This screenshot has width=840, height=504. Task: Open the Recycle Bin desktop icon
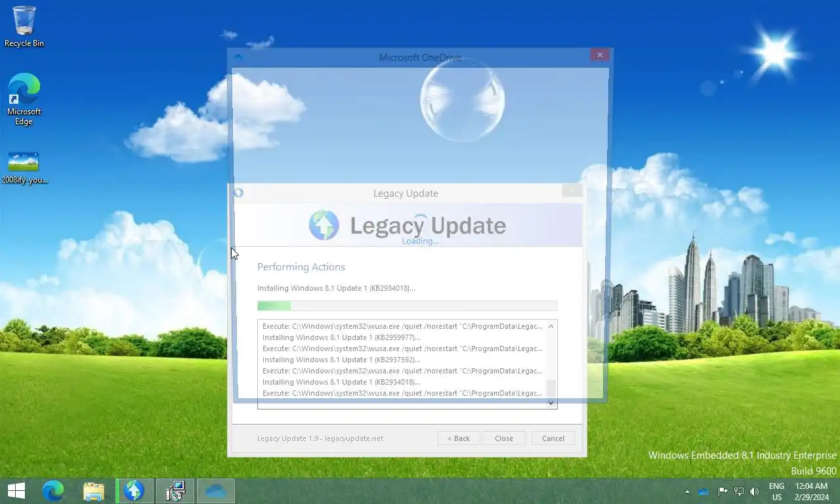tap(24, 26)
